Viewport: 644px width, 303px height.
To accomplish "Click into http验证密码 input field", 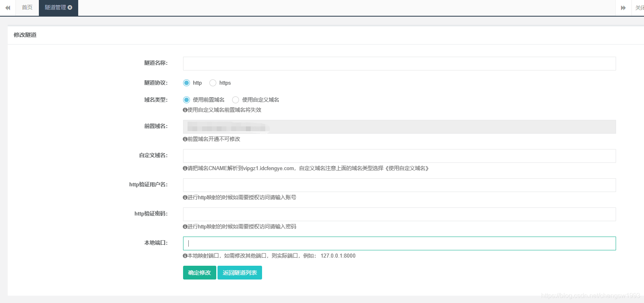I will (x=399, y=214).
